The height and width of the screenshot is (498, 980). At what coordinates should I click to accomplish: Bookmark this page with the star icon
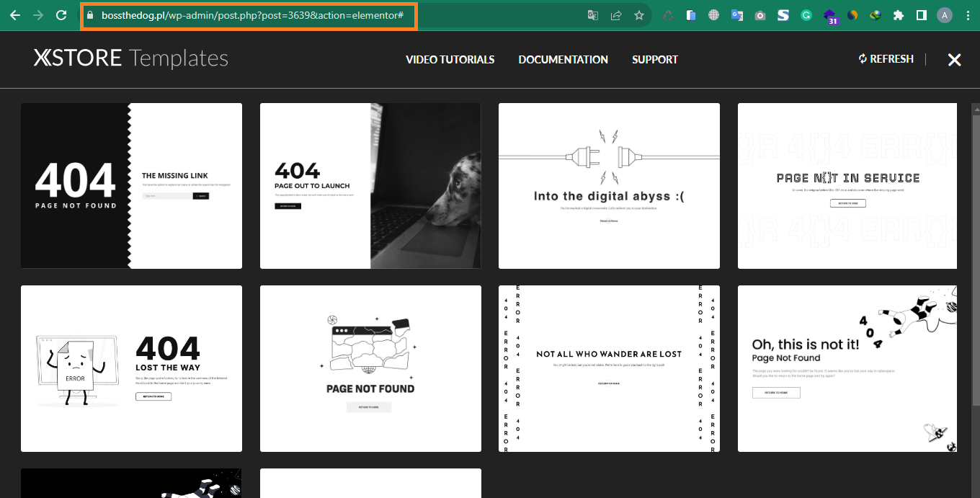pos(639,15)
